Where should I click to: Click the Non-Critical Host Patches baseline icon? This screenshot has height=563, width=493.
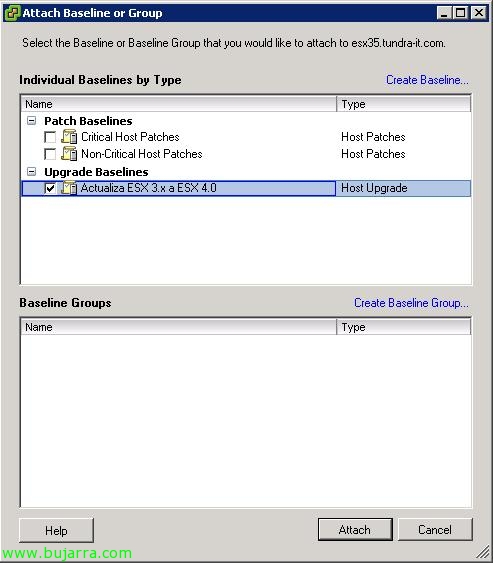(x=69, y=154)
